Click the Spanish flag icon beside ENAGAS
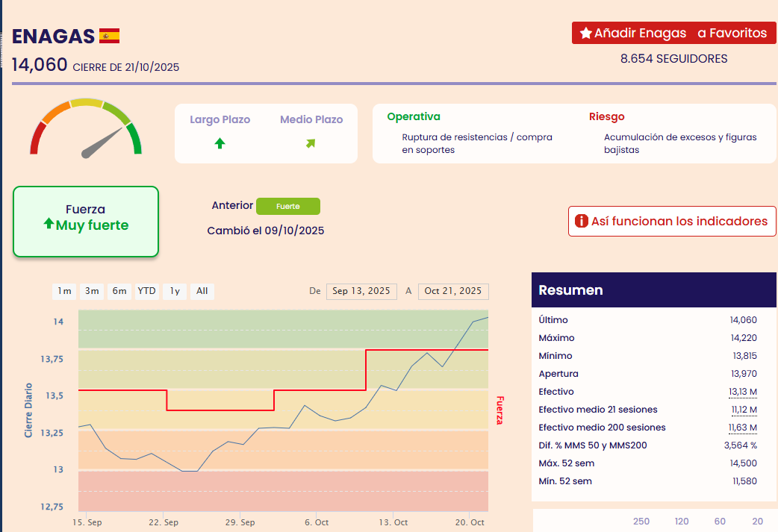This screenshot has width=778, height=532. coord(109,36)
